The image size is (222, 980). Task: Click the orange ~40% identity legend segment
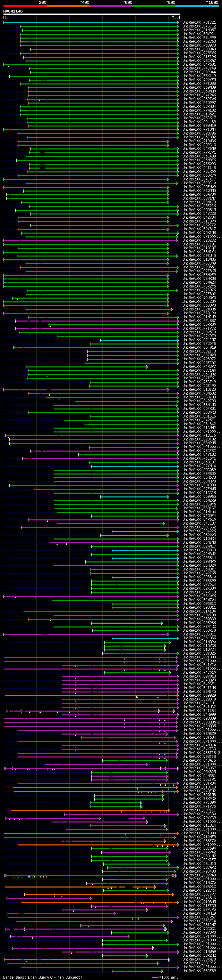pyautogui.click(x=68, y=6)
